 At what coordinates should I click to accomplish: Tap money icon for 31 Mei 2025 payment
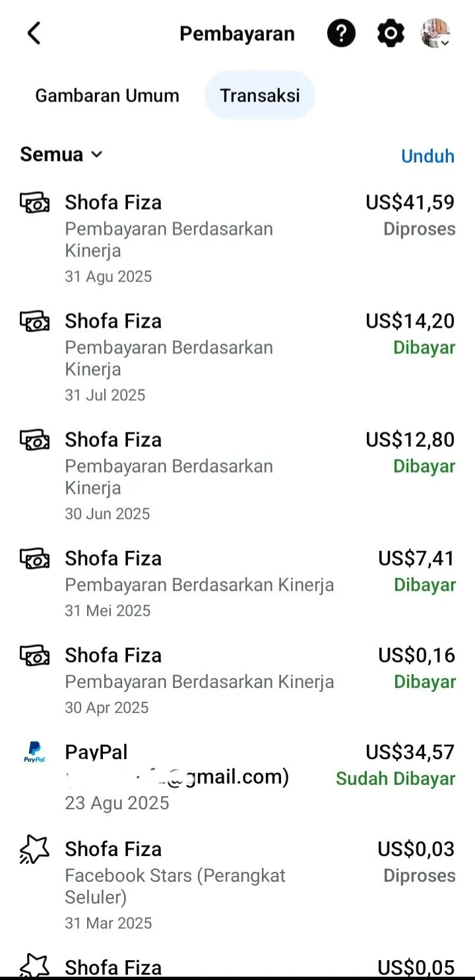[35, 559]
